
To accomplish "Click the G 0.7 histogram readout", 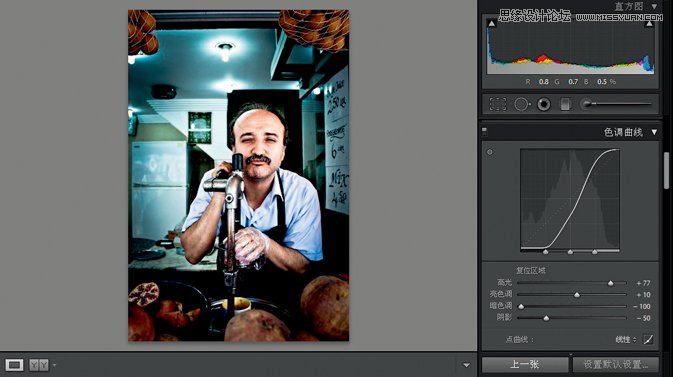I will 566,82.
